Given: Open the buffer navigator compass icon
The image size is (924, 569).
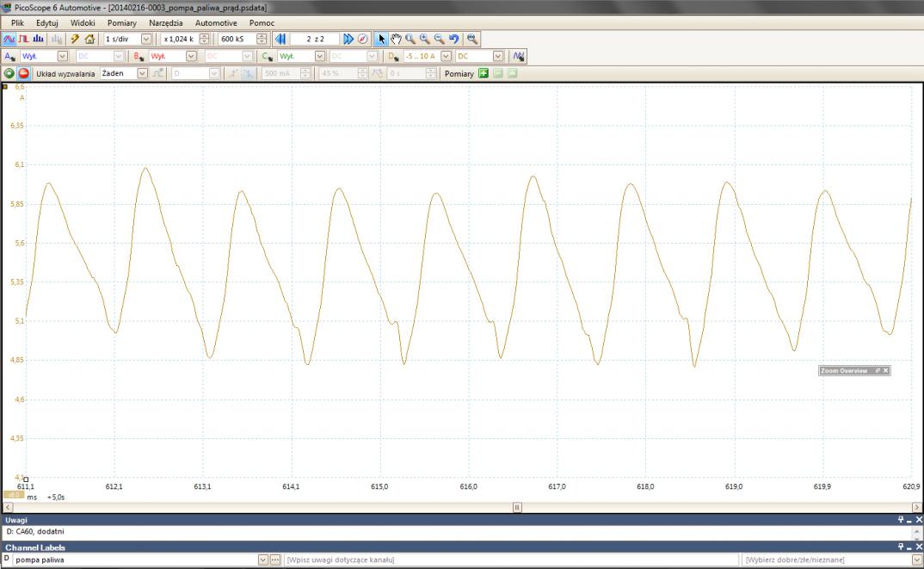Looking at the screenshot, I should tap(363, 39).
